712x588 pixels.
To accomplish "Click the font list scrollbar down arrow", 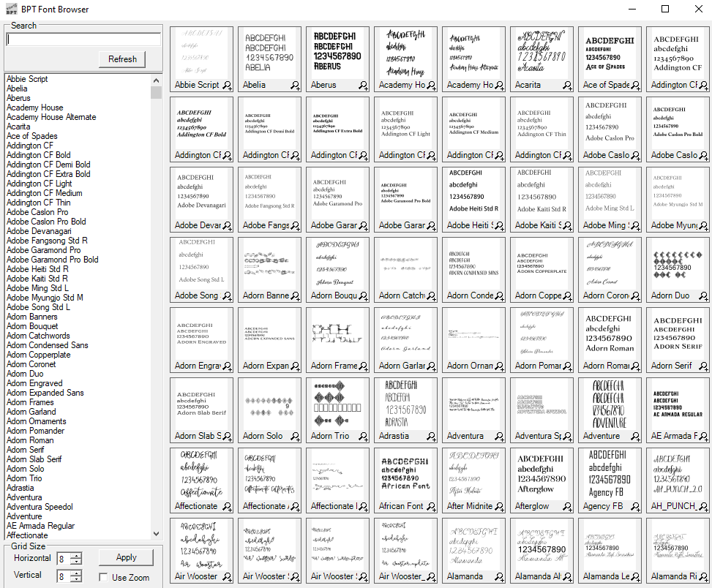I will click(156, 534).
